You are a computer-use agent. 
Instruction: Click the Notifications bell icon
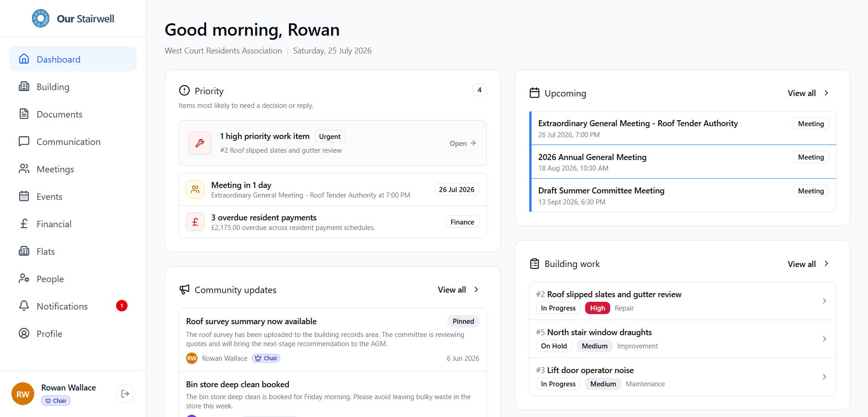(24, 306)
